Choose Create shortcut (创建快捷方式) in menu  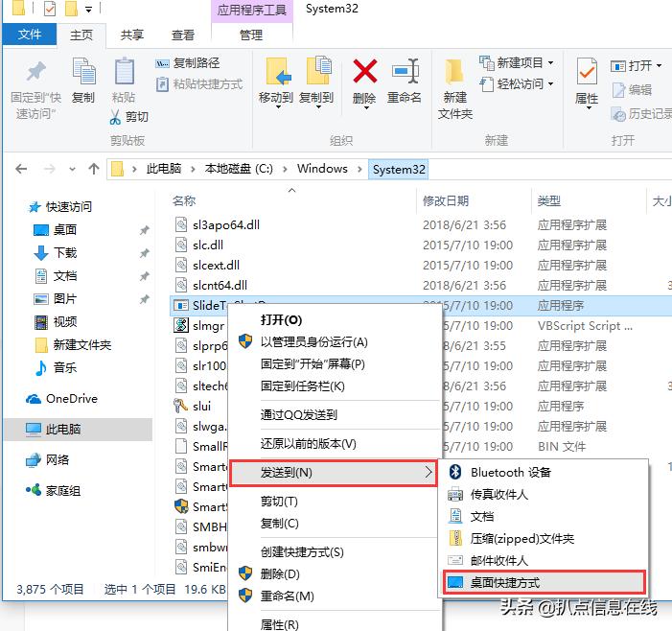tap(302, 551)
